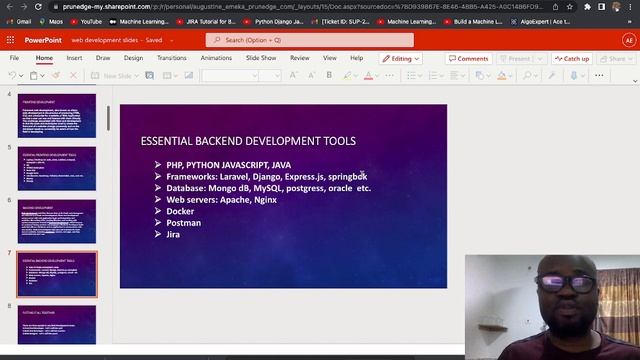Click the Docker bullet text

click(180, 211)
